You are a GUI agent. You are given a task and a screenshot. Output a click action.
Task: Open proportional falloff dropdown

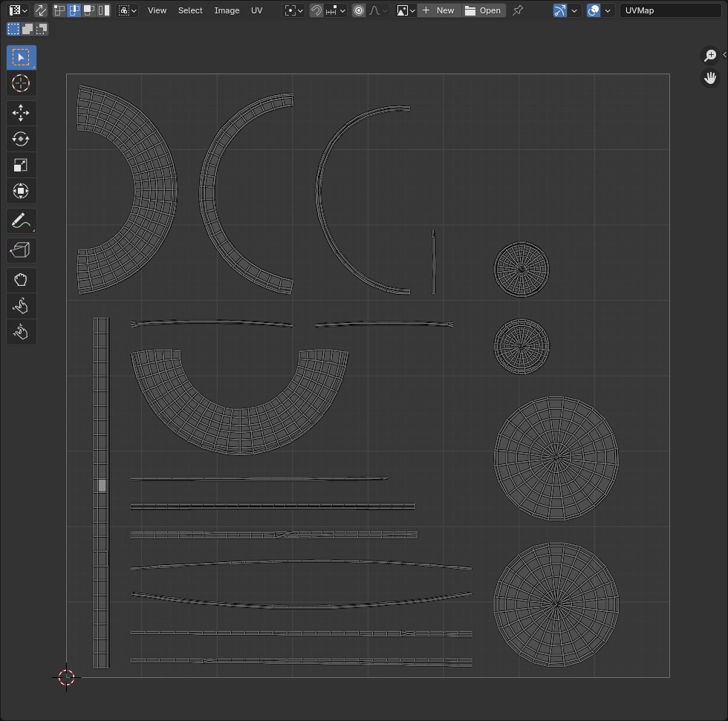click(x=378, y=10)
